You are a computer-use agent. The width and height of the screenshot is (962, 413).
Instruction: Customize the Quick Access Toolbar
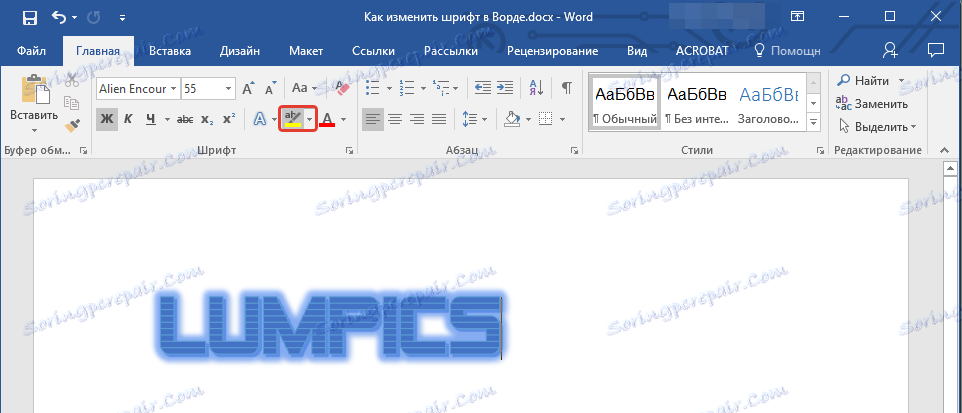(122, 18)
